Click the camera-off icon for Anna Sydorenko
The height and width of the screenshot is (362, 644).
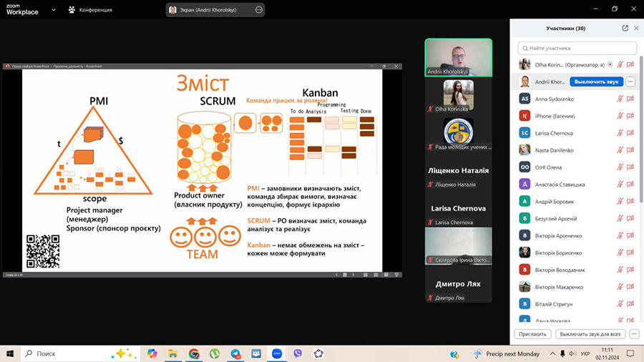tap(630, 99)
